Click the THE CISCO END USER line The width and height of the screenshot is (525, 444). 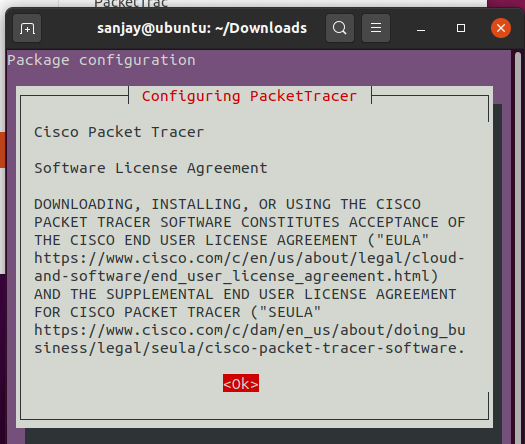(x=231, y=240)
